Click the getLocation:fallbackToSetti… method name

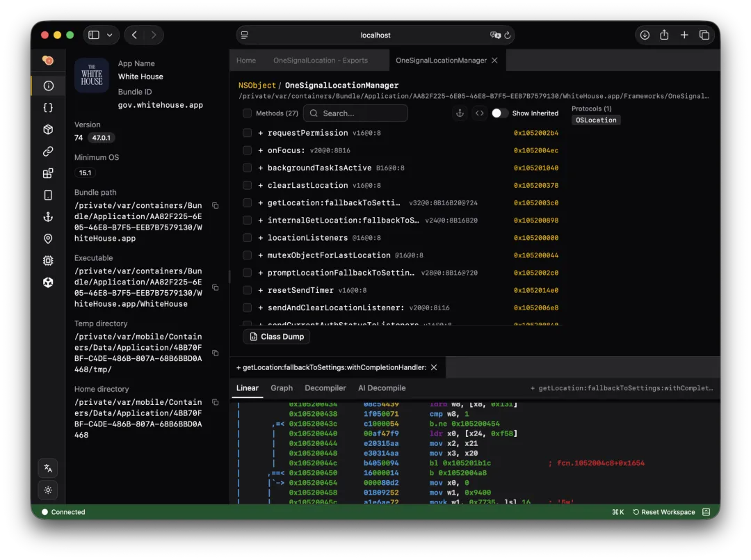334,202
